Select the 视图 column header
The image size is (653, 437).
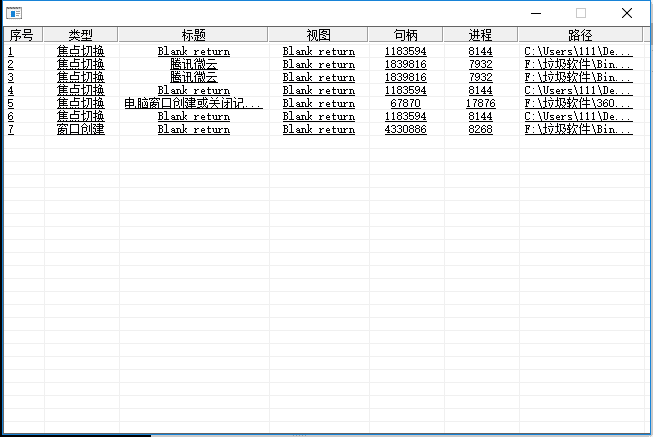tap(318, 35)
